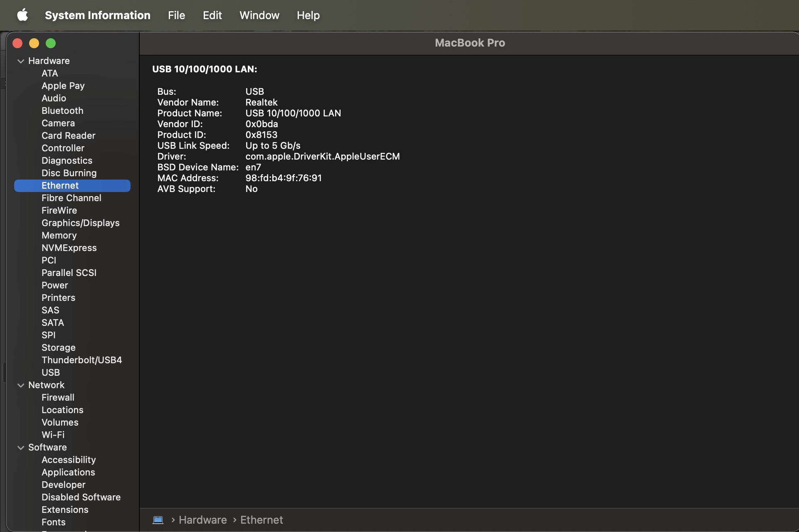Click Ethernet in the bottom path bar
Viewport: 799px width, 532px height.
point(261,520)
